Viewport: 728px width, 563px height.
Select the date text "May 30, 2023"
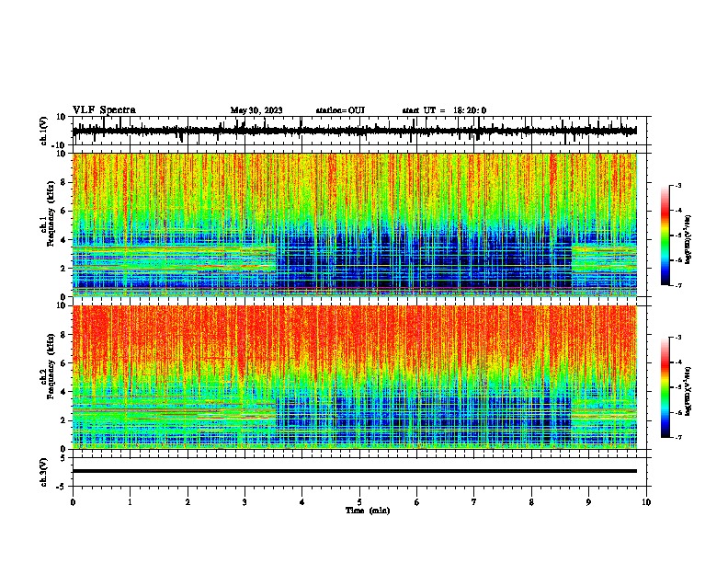pos(256,110)
